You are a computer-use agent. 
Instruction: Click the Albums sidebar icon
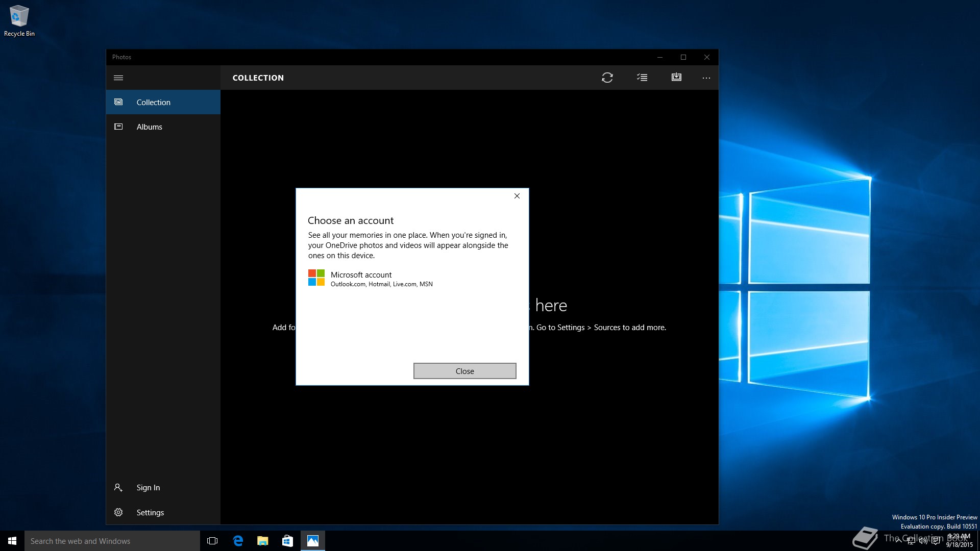click(118, 127)
